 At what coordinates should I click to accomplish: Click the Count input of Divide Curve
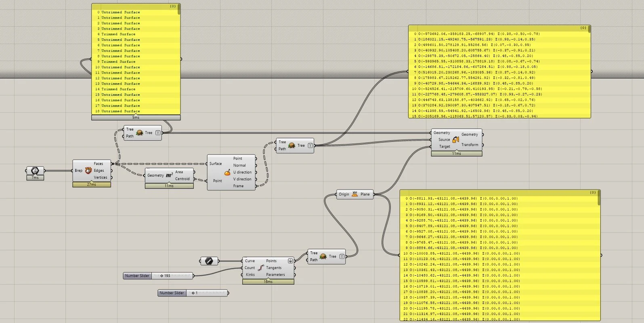tap(250, 268)
